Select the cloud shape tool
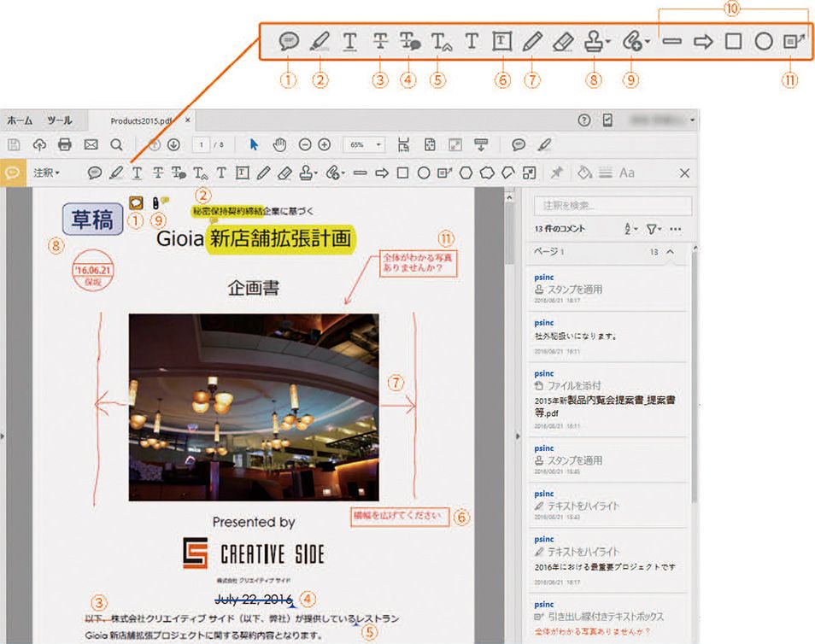 point(487,173)
